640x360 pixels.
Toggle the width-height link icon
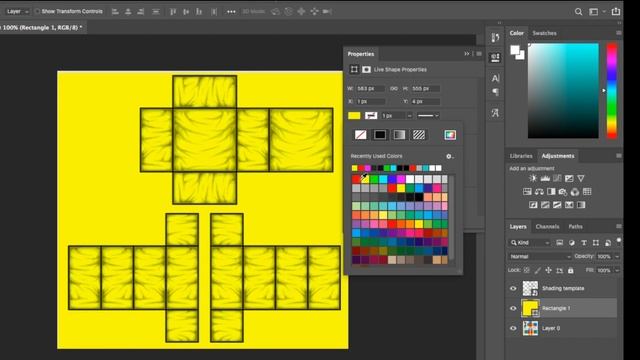(393, 89)
